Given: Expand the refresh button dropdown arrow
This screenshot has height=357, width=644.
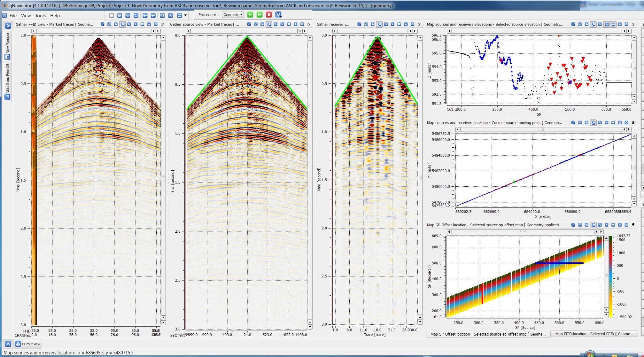Looking at the screenshot, I should point(186,15).
